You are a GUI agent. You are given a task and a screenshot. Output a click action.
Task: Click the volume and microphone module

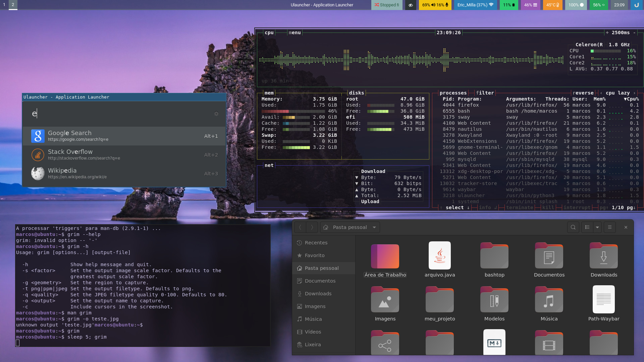(x=435, y=5)
